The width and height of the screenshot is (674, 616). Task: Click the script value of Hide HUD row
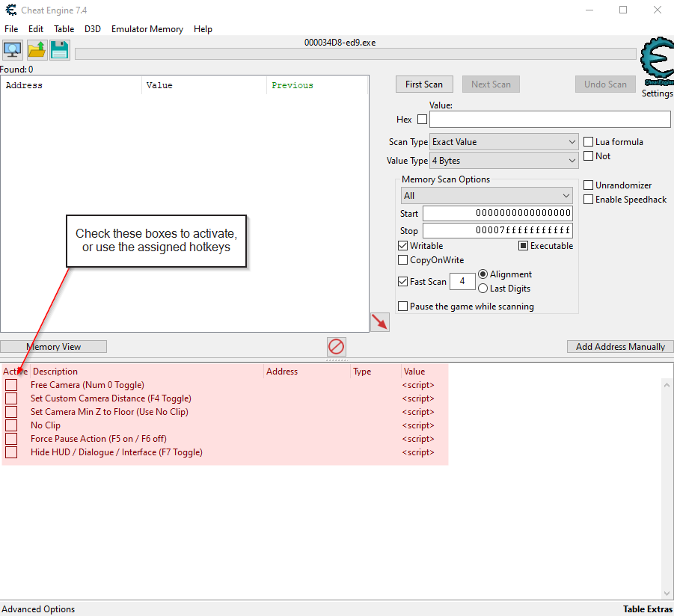[x=418, y=452]
